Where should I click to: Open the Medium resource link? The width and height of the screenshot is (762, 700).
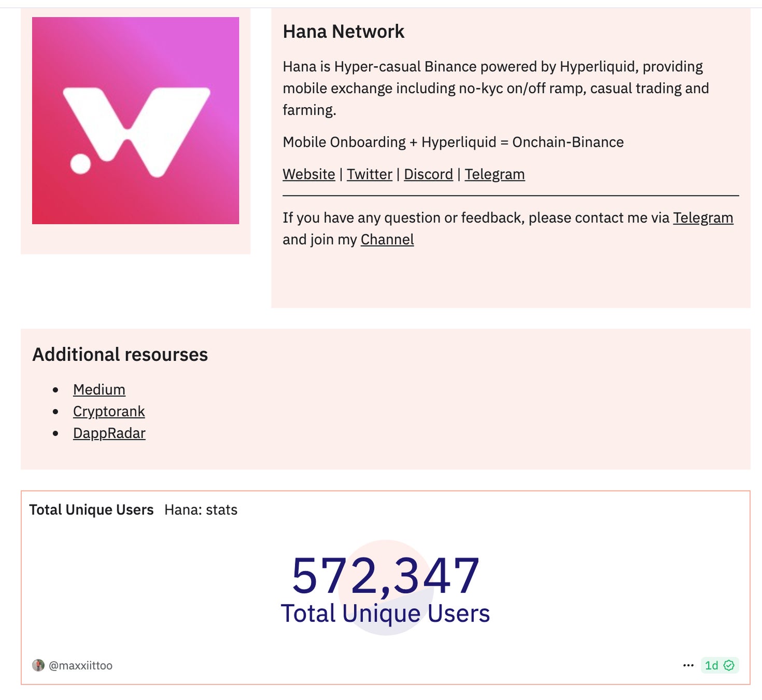pyautogui.click(x=99, y=389)
